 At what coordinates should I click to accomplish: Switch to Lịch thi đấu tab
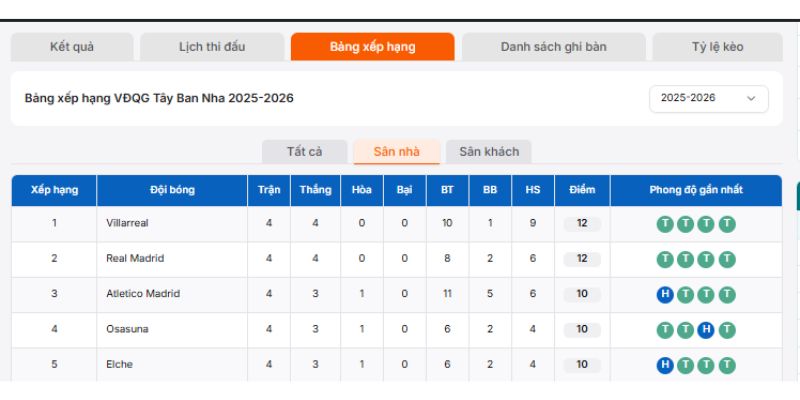pos(212,47)
